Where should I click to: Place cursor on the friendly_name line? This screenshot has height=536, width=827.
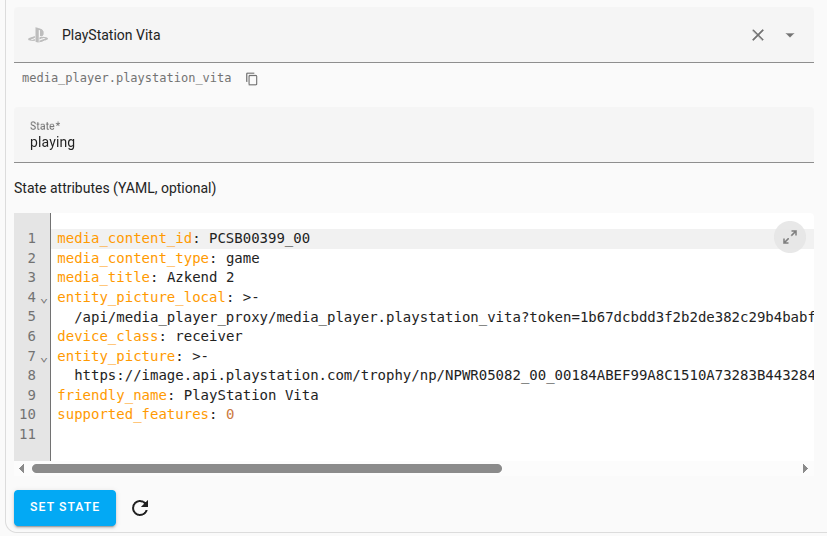pos(400,395)
